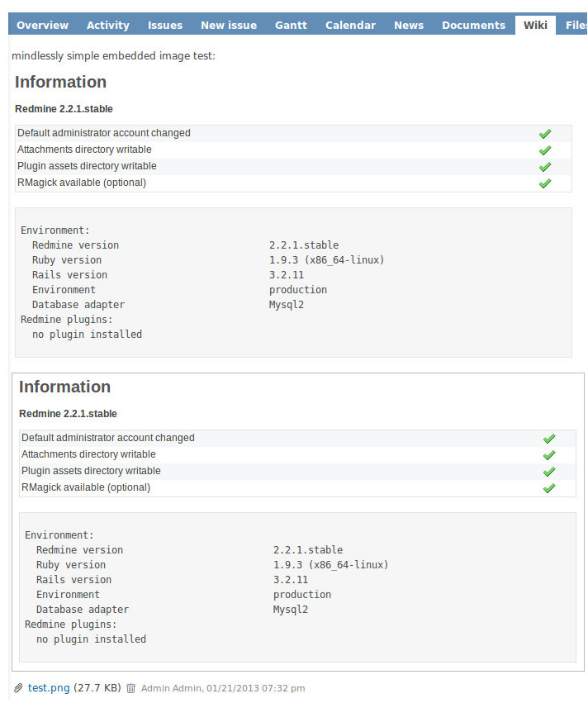
Task: Open the Documents tab
Action: point(473,25)
